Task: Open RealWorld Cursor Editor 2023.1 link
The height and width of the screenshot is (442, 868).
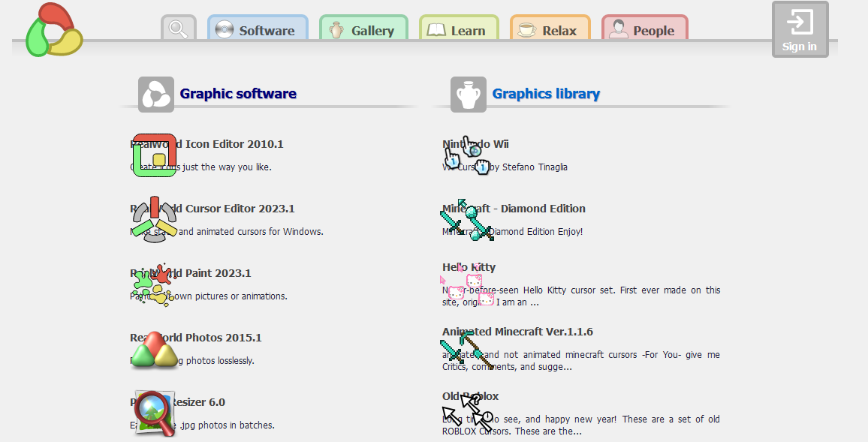Action: point(212,209)
